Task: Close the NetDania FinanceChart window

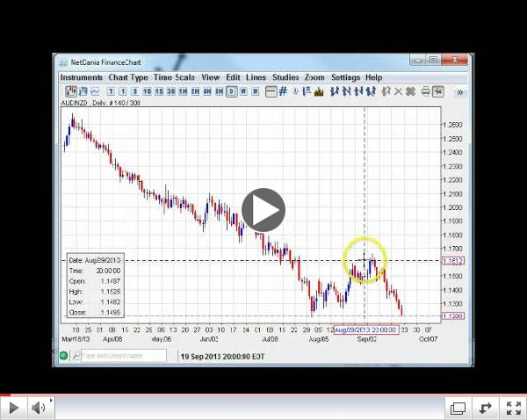Action: (x=454, y=61)
